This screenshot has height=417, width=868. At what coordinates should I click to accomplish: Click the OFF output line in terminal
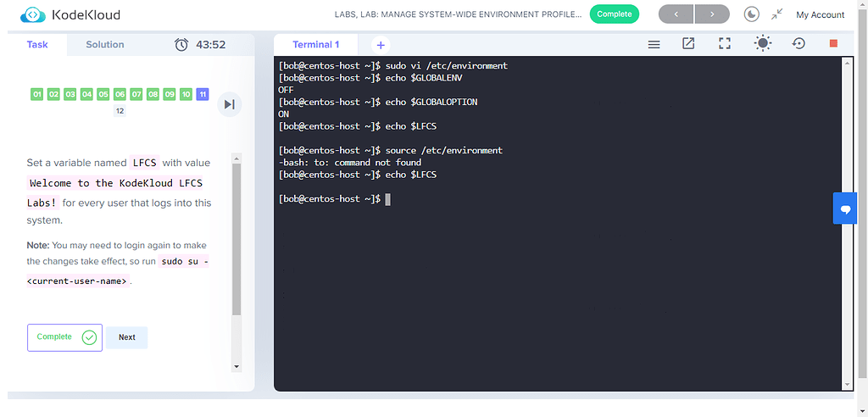coord(287,91)
